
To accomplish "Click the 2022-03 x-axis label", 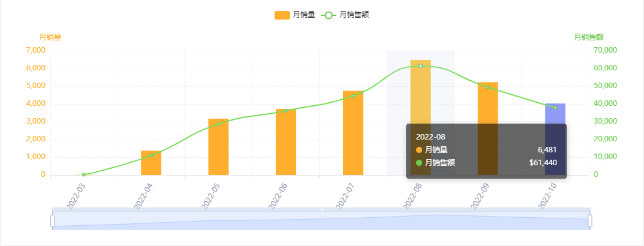I will pyautogui.click(x=76, y=196).
